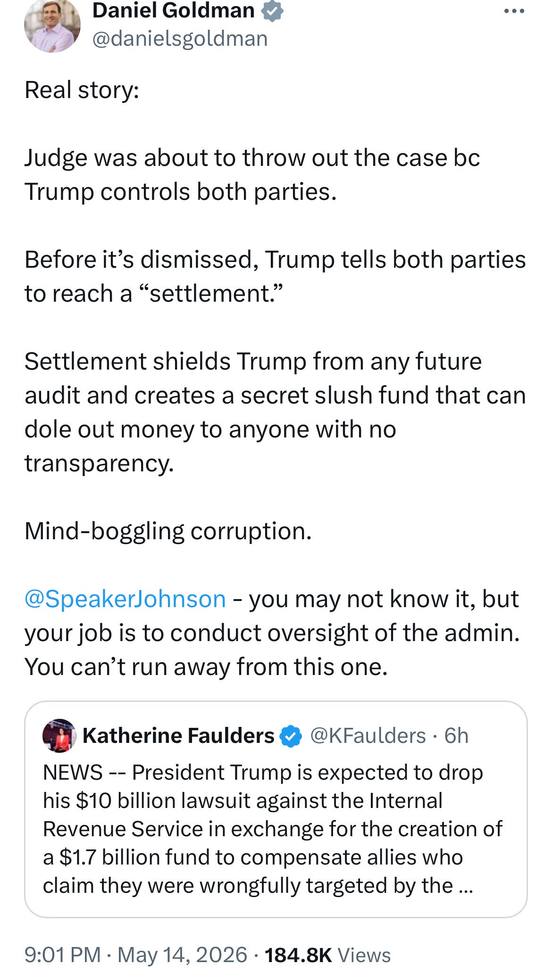Click the @SpeakerJohnson mention
552x980 pixels.
[x=125, y=599]
